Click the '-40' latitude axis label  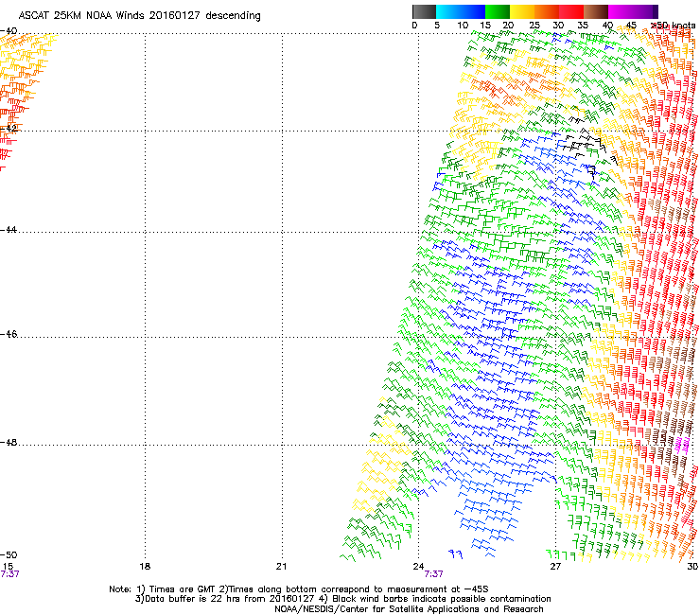(x=9, y=31)
